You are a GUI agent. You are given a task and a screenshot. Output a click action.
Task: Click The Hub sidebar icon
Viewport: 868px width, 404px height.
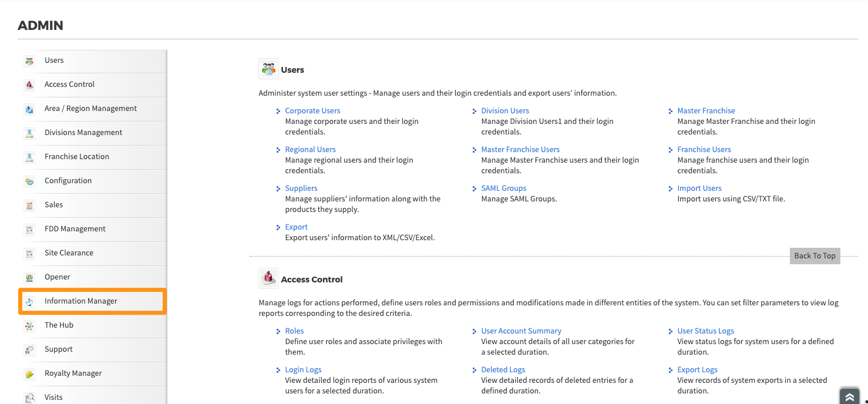(29, 325)
